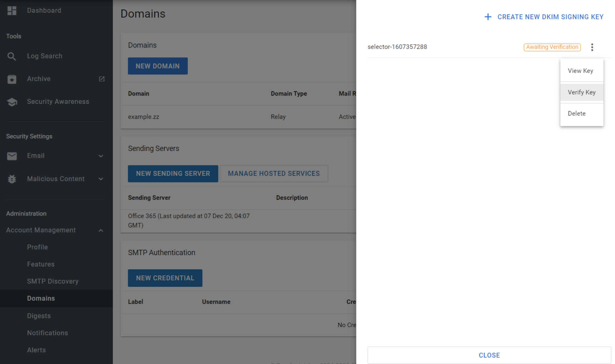Click the Archive box icon

12,79
